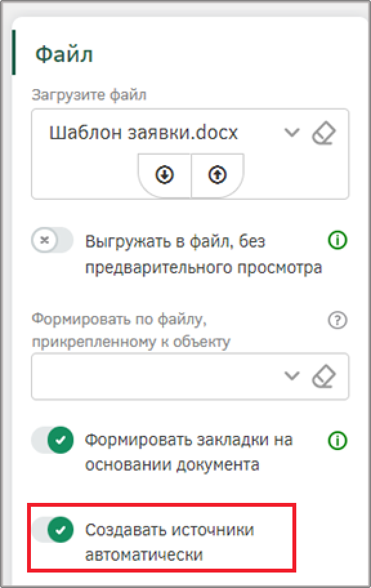Open info icon beside Выгружать в файл
The width and height of the screenshot is (371, 588).
pyautogui.click(x=338, y=240)
